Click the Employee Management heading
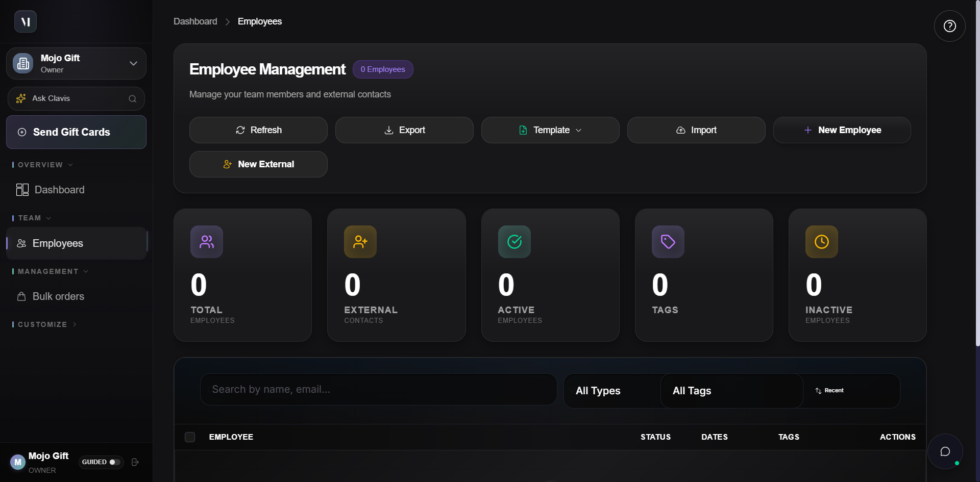Image resolution: width=980 pixels, height=482 pixels. pos(267,69)
